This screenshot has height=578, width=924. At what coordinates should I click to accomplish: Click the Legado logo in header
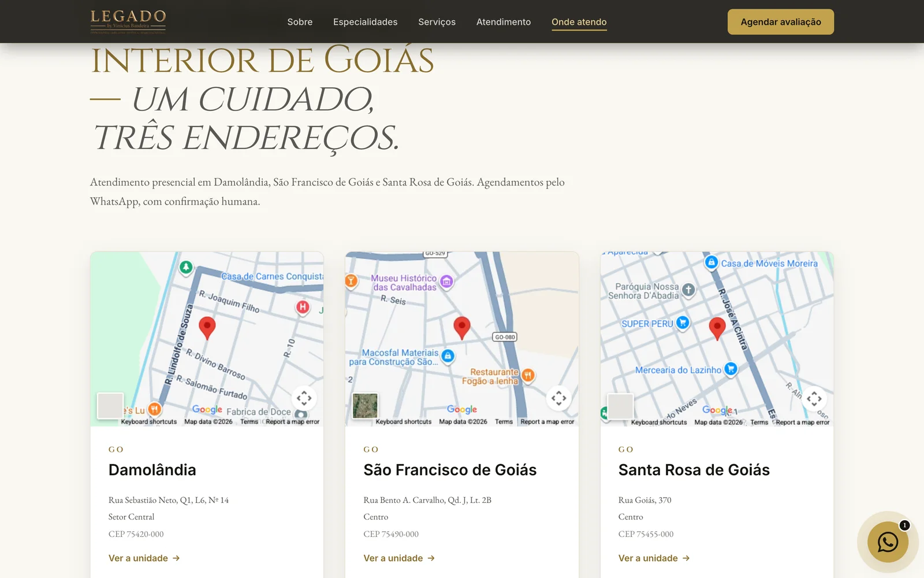coord(128,21)
